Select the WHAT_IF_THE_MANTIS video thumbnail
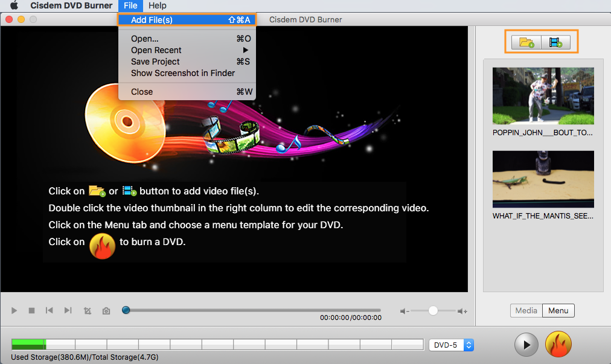611x364 pixels. coord(543,179)
